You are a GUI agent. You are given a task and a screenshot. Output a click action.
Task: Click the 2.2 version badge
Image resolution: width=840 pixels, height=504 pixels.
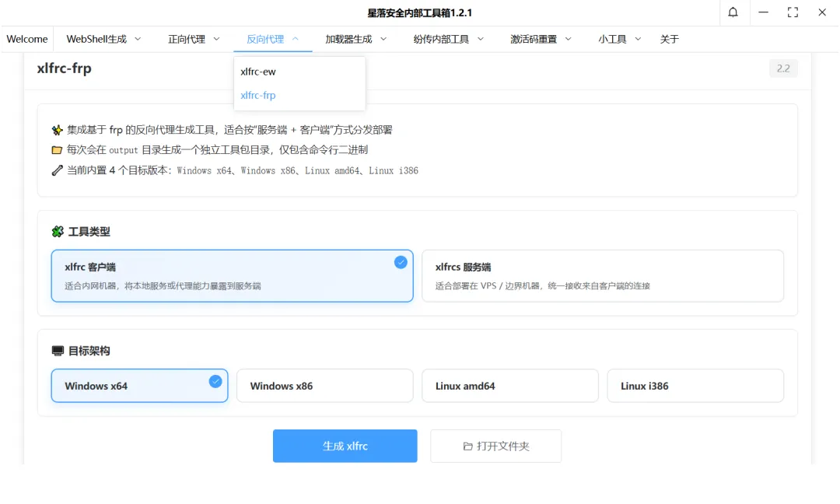(783, 68)
